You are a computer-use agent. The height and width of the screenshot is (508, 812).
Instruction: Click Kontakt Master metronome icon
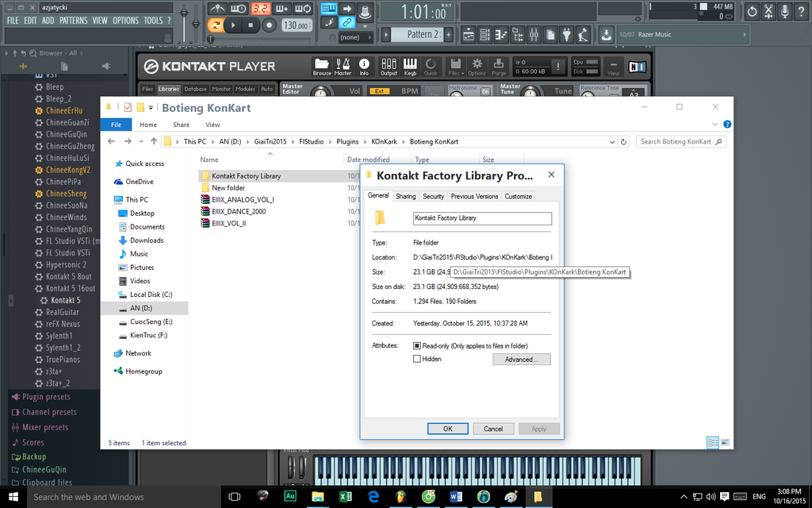point(343,67)
